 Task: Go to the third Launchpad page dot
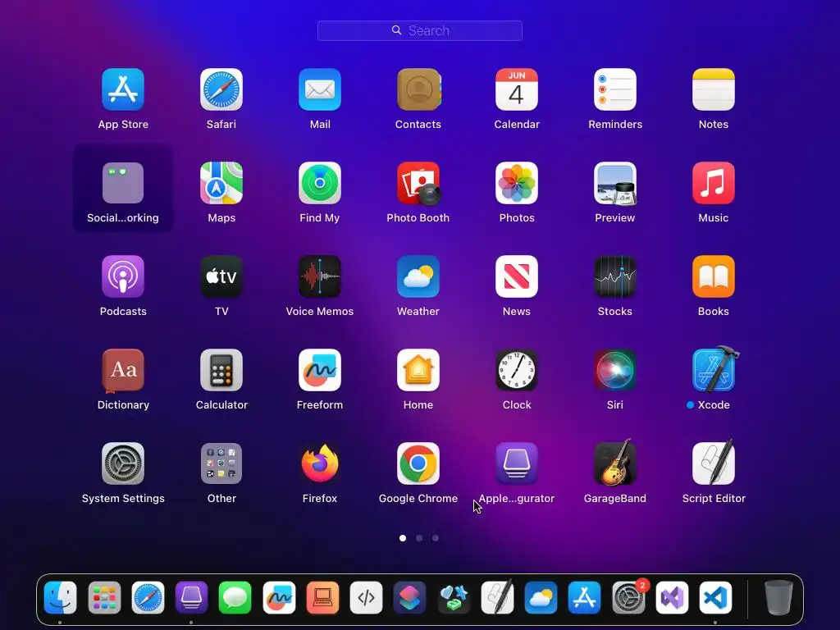click(436, 538)
